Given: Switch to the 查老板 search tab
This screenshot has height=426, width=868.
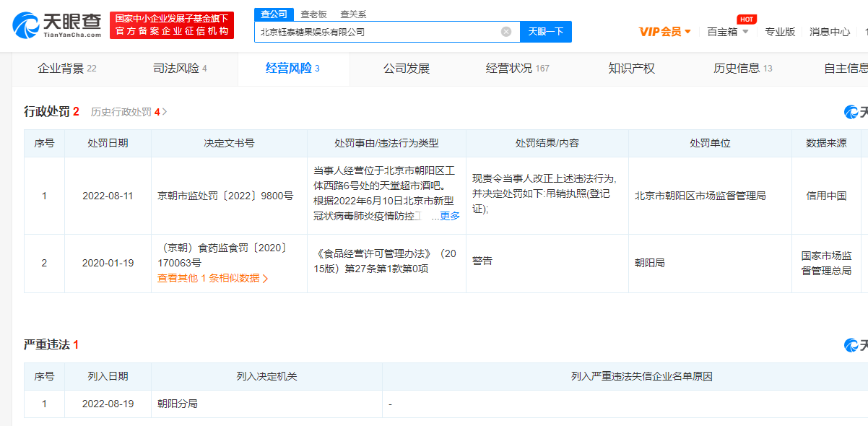Looking at the screenshot, I should pos(312,14).
